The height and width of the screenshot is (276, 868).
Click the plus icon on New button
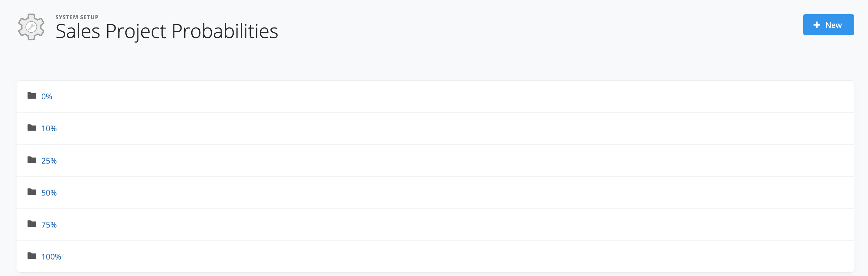pos(817,25)
